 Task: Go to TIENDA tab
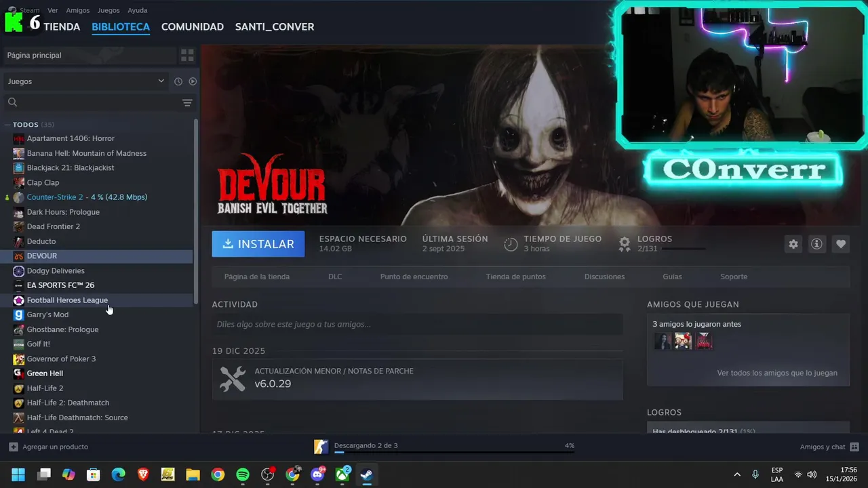62,26
